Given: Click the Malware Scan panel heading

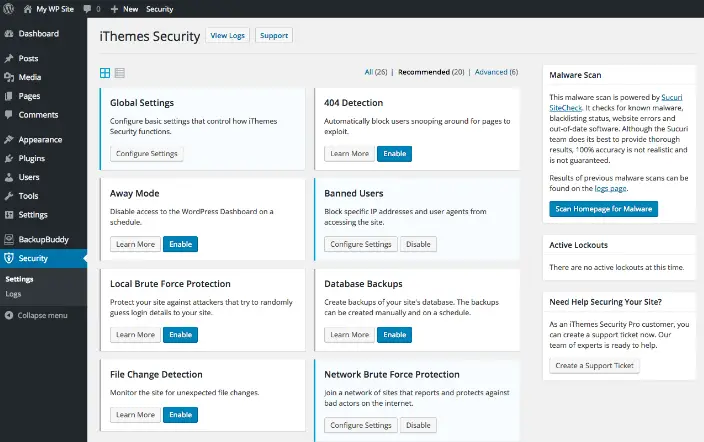Looking at the screenshot, I should [575, 75].
